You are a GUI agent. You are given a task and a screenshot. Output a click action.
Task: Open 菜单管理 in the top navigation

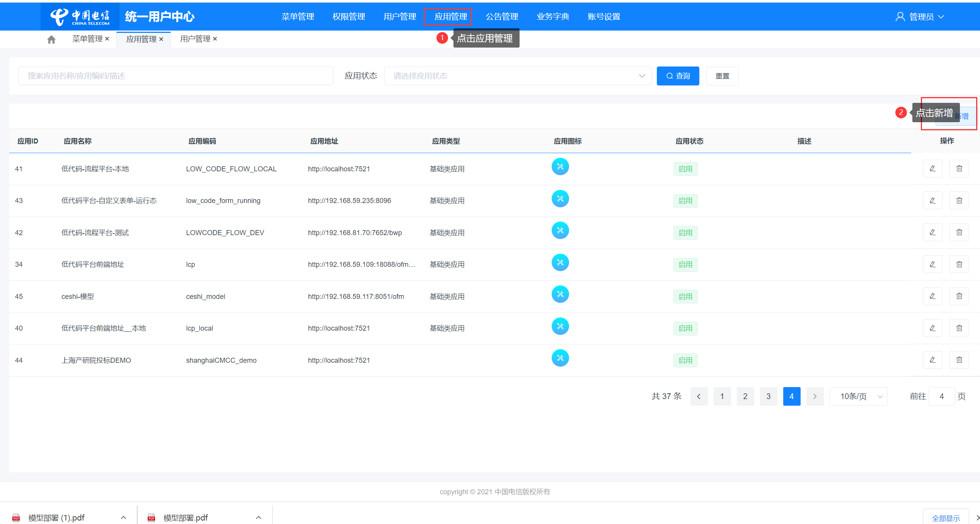pos(298,17)
